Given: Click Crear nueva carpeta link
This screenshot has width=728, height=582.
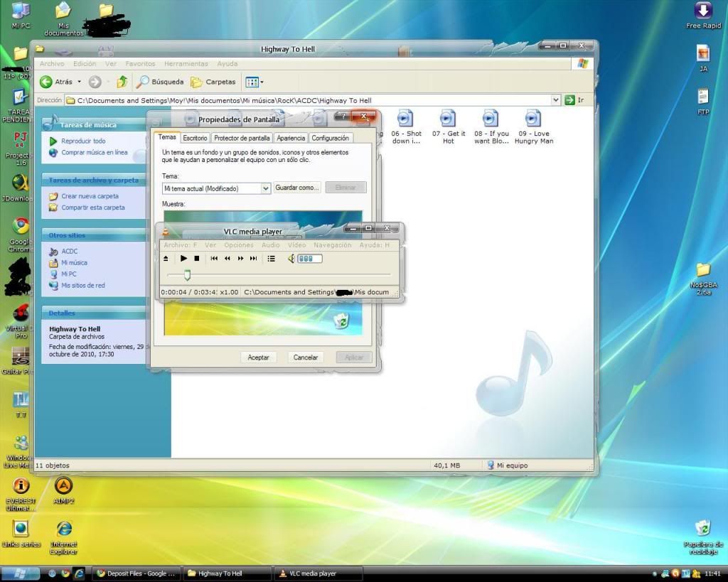Looking at the screenshot, I should (x=90, y=196).
